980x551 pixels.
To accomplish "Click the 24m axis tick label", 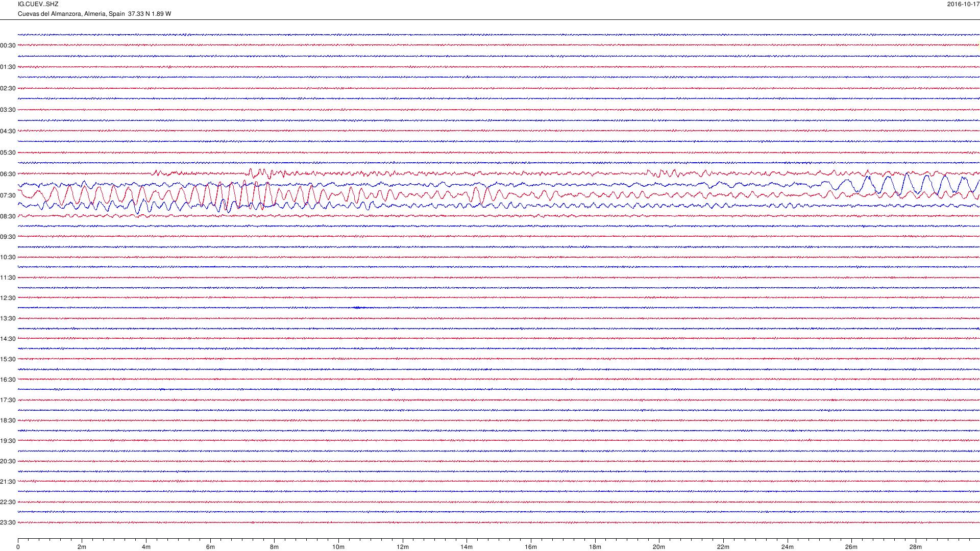I will [788, 547].
